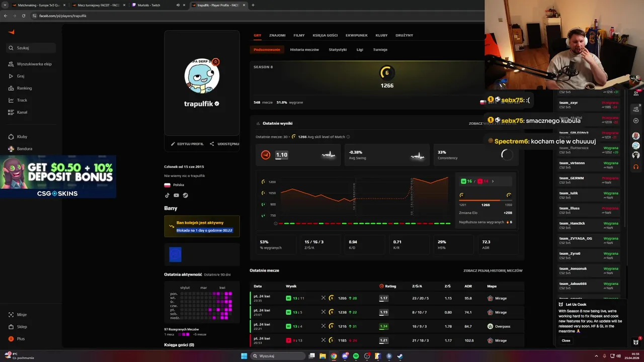Switch to the DRUŻYNY profile tab
644x362 pixels.
[x=404, y=35]
